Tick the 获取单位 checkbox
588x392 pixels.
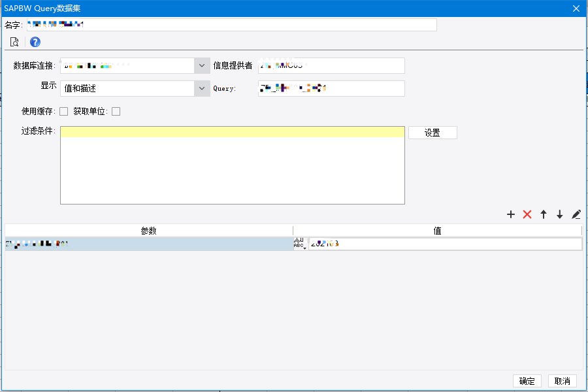point(116,112)
